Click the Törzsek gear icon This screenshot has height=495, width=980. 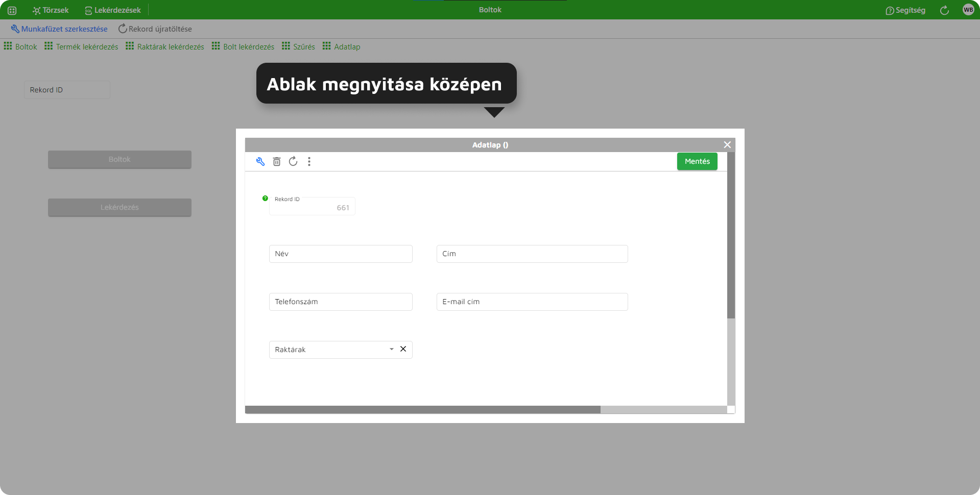[36, 10]
